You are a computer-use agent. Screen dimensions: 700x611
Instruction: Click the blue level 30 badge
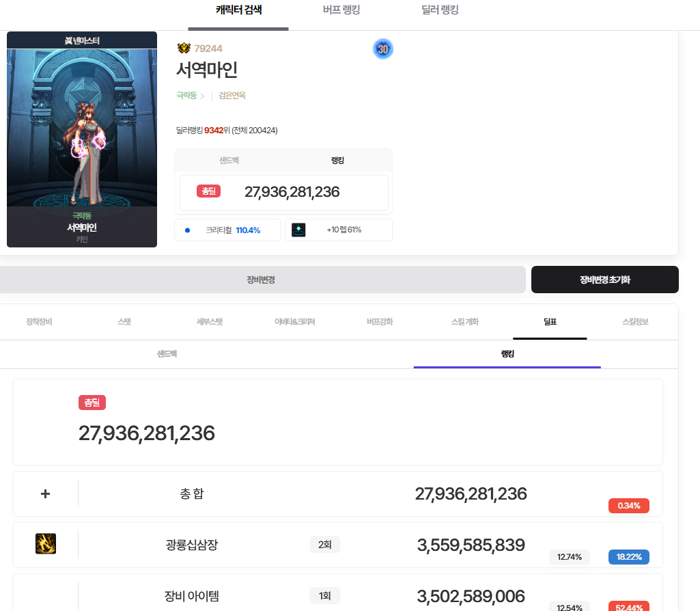[383, 49]
